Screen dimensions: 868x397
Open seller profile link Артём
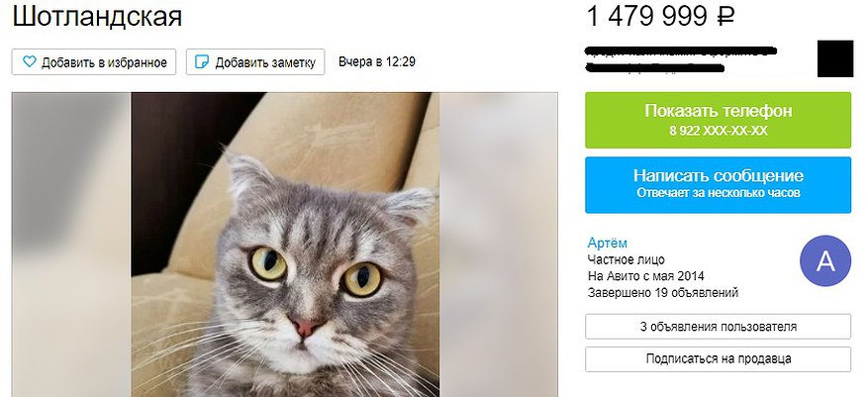[x=608, y=243]
